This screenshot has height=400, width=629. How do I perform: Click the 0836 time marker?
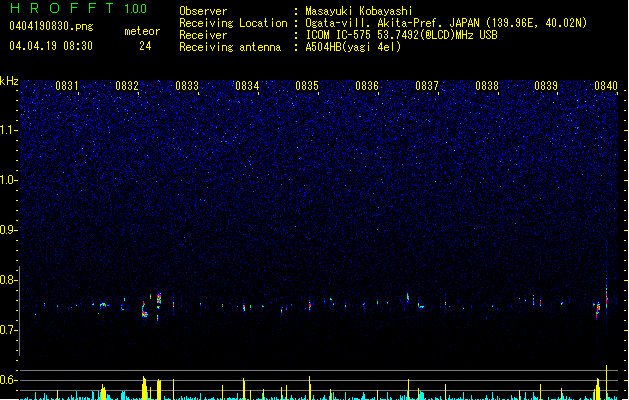[x=367, y=86]
